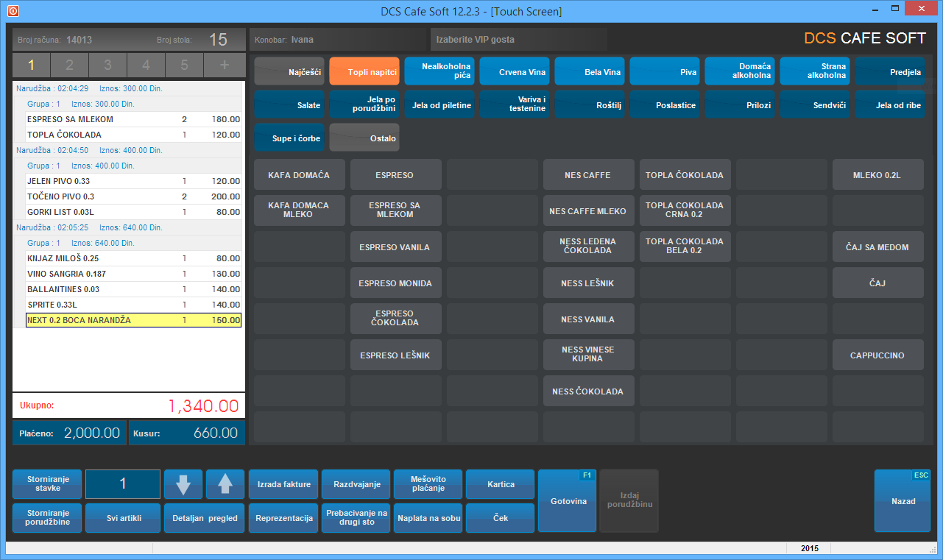Click the Kartica payment button
The height and width of the screenshot is (560, 943).
(x=501, y=484)
